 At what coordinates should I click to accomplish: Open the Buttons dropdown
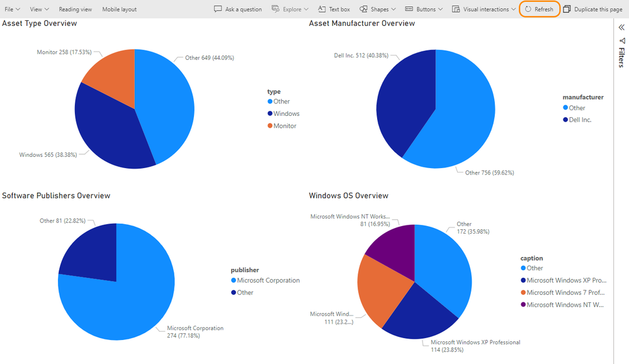425,9
